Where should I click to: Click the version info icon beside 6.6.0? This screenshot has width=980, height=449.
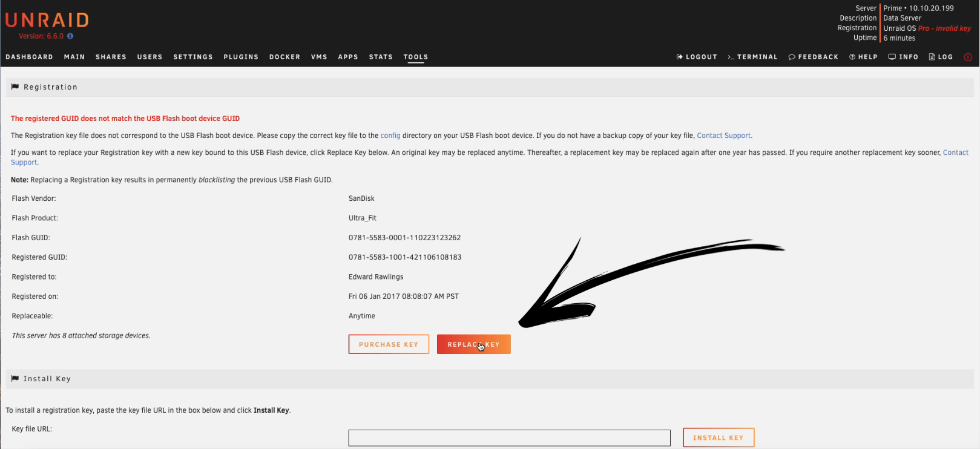pos(70,36)
